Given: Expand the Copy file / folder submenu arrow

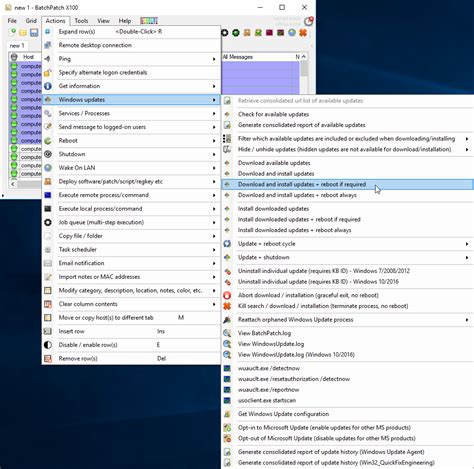Looking at the screenshot, I should point(214,236).
